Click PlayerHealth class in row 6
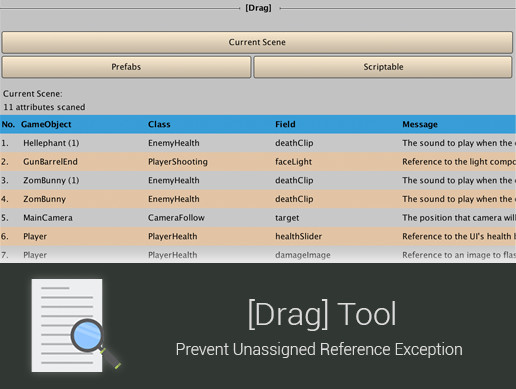Screen dimensions: 516x389 point(172,236)
